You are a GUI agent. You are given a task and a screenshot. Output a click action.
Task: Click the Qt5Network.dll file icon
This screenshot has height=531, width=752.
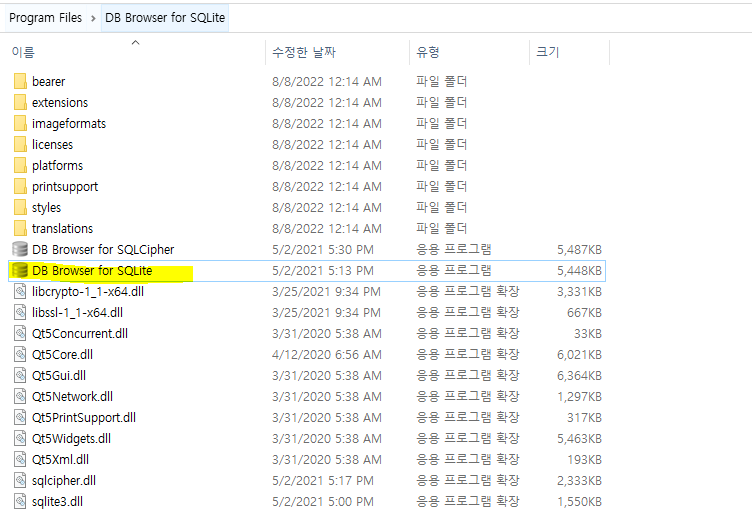tap(20, 397)
